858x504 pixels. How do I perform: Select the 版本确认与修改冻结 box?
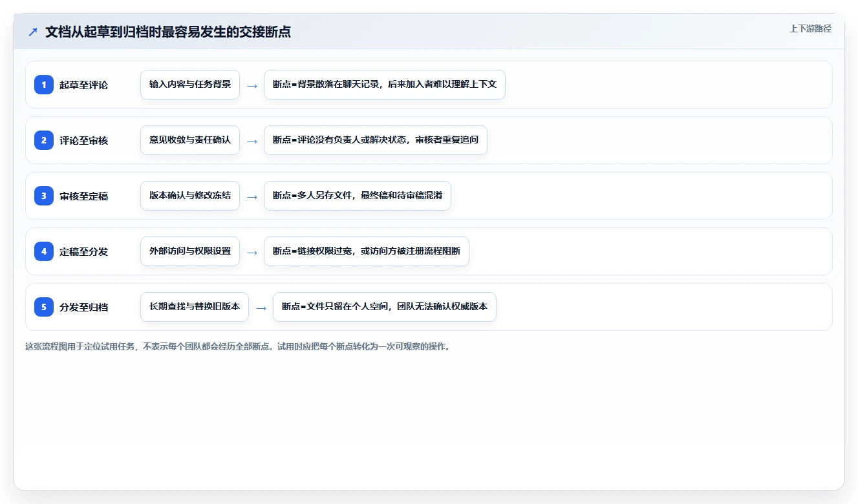(190, 196)
